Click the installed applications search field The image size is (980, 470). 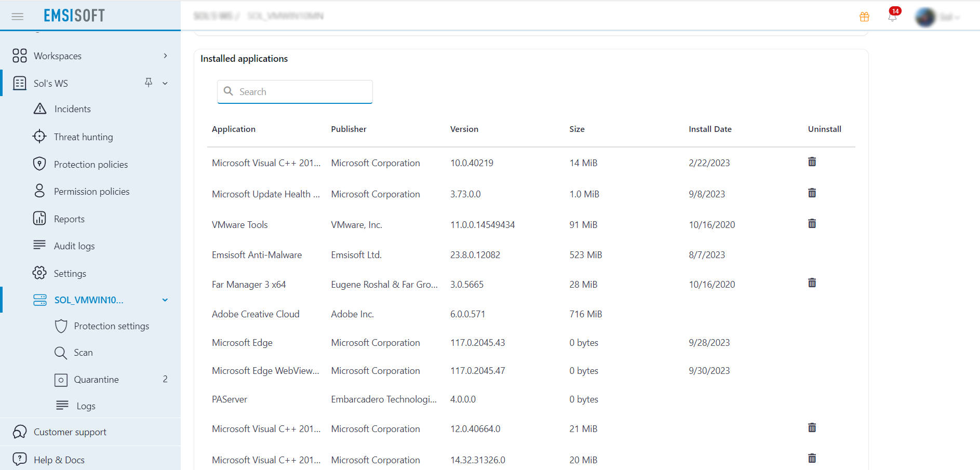[294, 91]
